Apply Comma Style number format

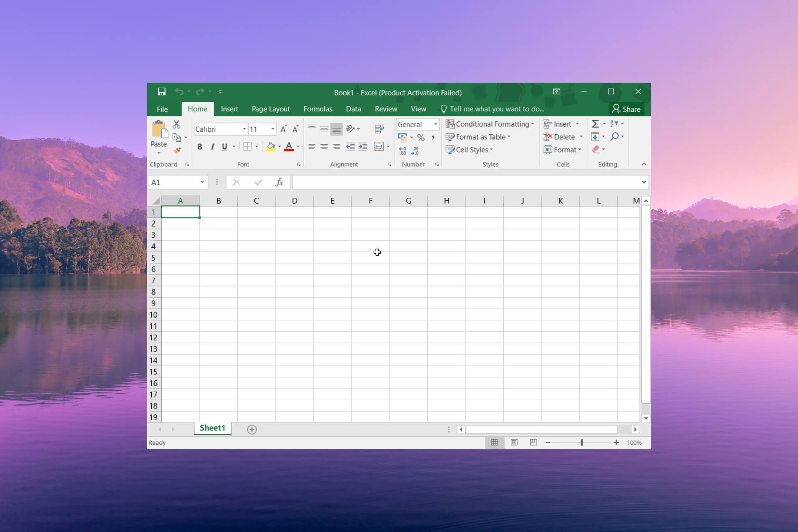coord(433,137)
